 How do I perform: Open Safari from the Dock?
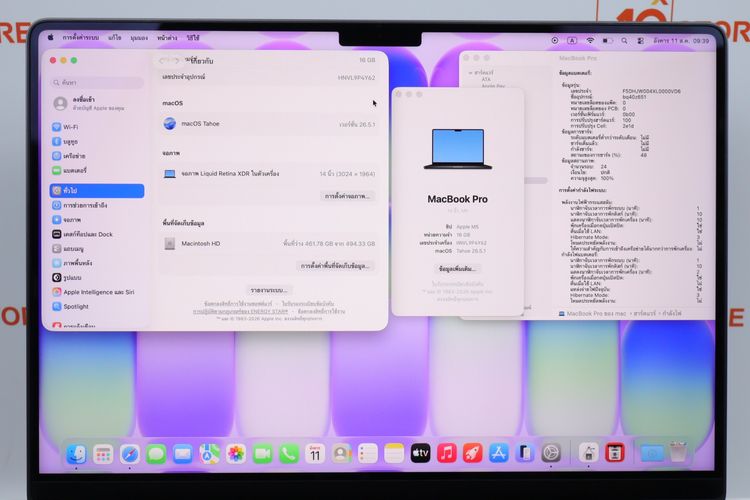pyautogui.click(x=130, y=454)
